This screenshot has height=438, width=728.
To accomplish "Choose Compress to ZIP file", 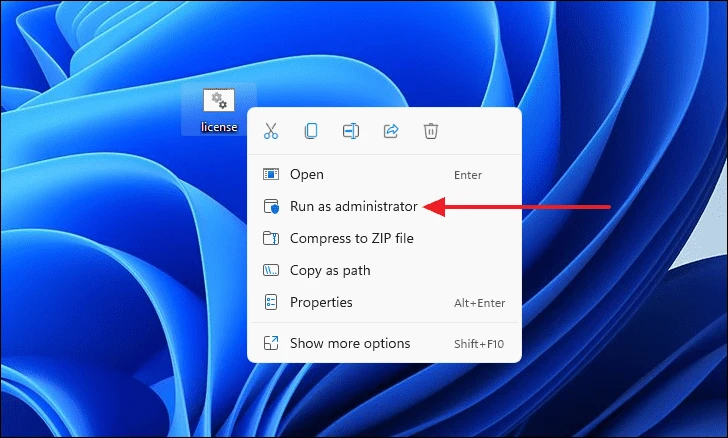I will click(x=351, y=239).
